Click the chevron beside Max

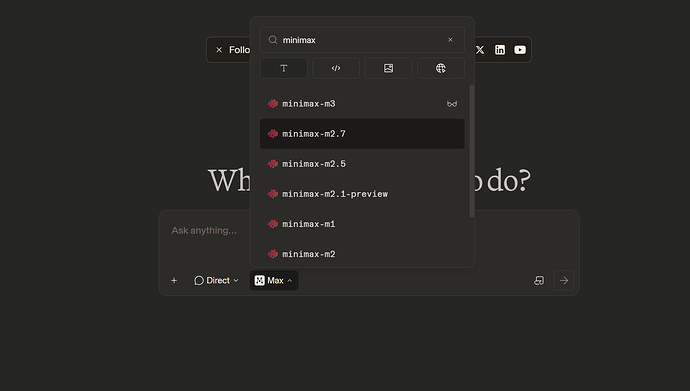click(290, 281)
